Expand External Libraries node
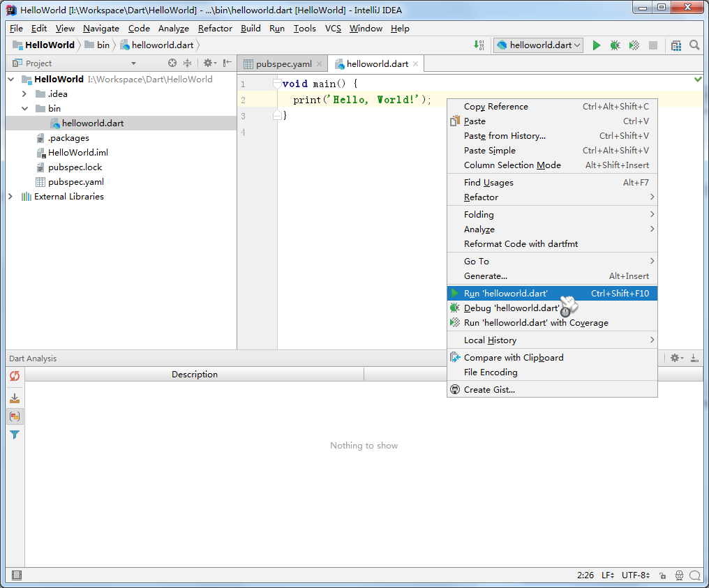The width and height of the screenshot is (709, 588). 10,196
